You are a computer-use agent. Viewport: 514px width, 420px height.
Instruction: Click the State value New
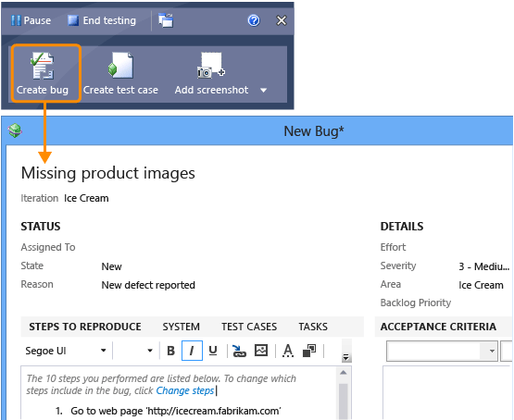coord(111,266)
